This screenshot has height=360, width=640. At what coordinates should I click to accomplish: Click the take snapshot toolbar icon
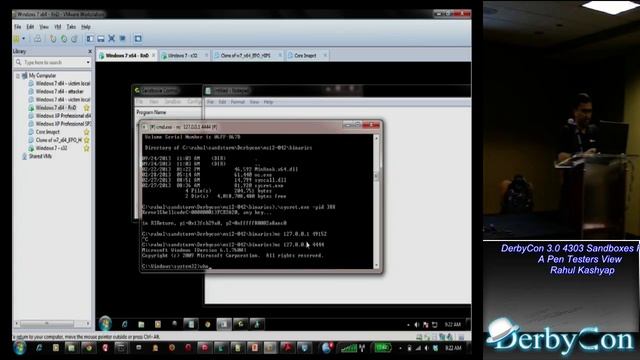[53, 39]
